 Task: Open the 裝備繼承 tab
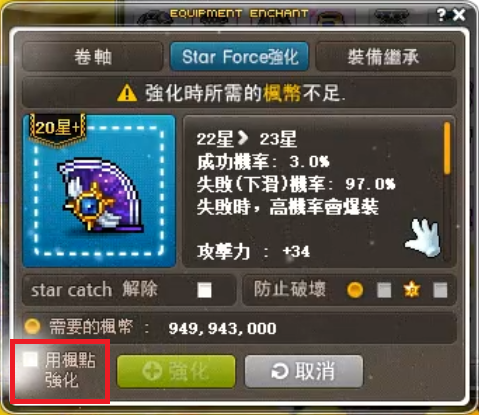385,56
